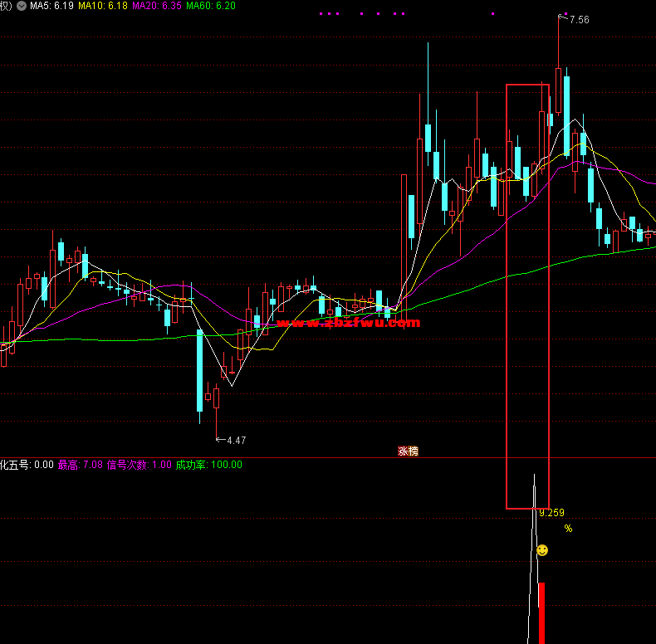
Task: Click the MA5: 6.19 indicator label
Action: pos(51,6)
